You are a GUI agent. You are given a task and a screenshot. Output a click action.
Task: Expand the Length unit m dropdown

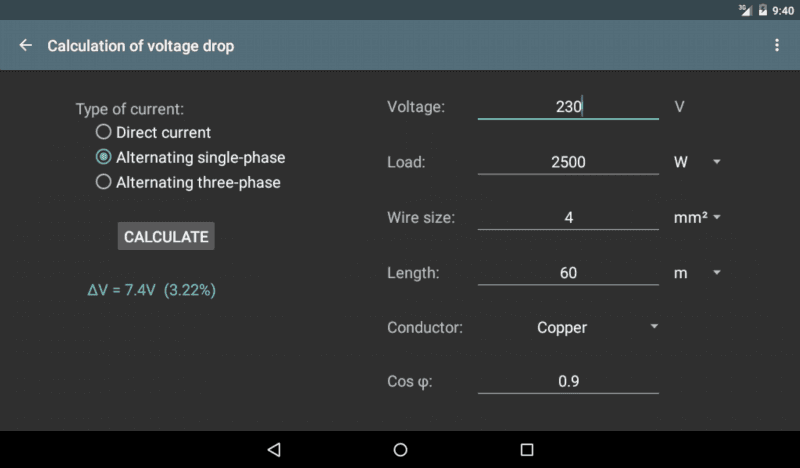(697, 273)
